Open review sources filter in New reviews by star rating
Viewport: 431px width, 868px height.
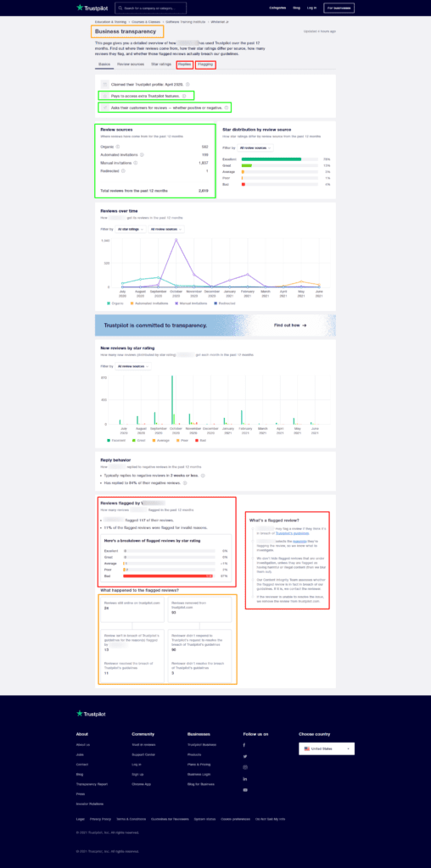pos(133,366)
